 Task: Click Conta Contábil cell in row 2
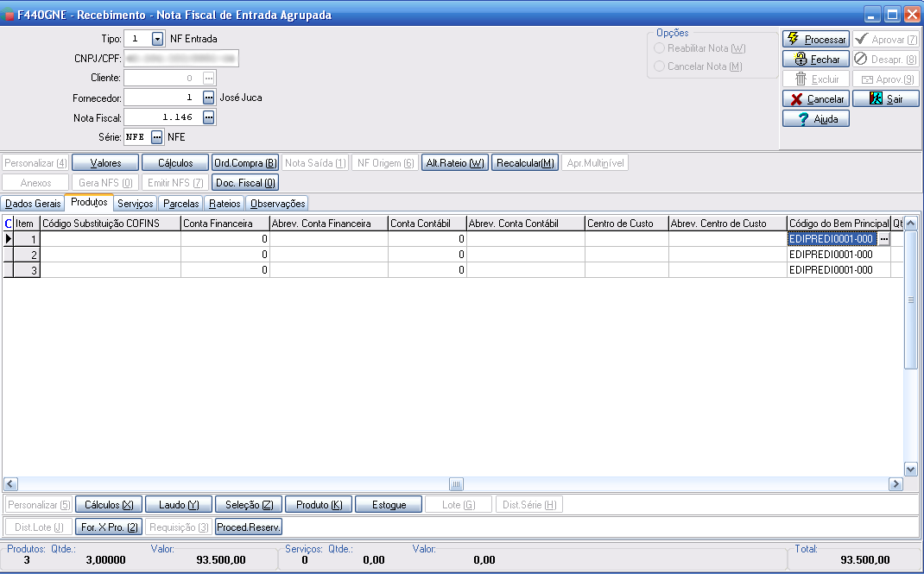click(x=427, y=255)
